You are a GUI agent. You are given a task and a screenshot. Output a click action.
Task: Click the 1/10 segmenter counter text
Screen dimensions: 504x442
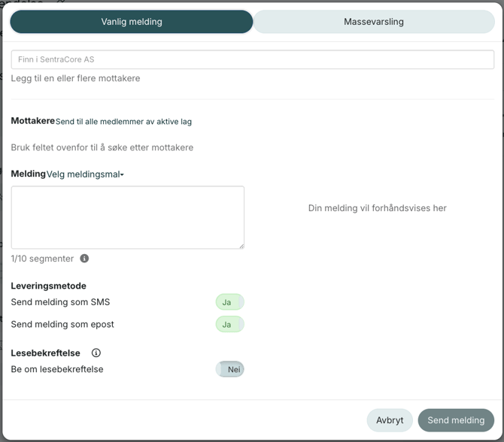[42, 259]
